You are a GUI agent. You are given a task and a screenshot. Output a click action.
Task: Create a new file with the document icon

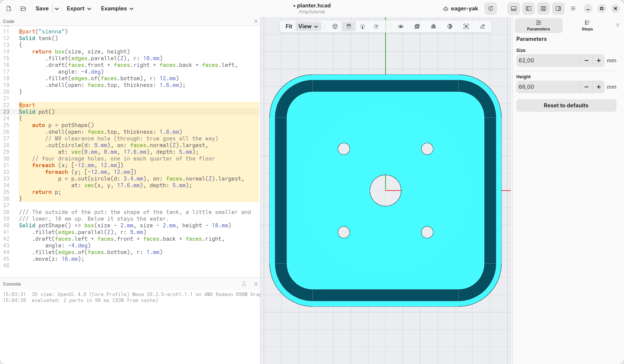[x=9, y=9]
